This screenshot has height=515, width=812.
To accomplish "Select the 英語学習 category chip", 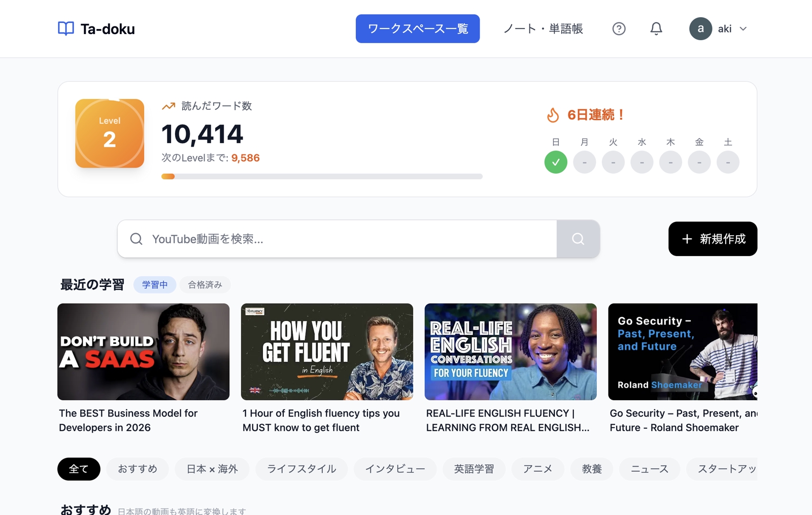I will click(x=473, y=469).
